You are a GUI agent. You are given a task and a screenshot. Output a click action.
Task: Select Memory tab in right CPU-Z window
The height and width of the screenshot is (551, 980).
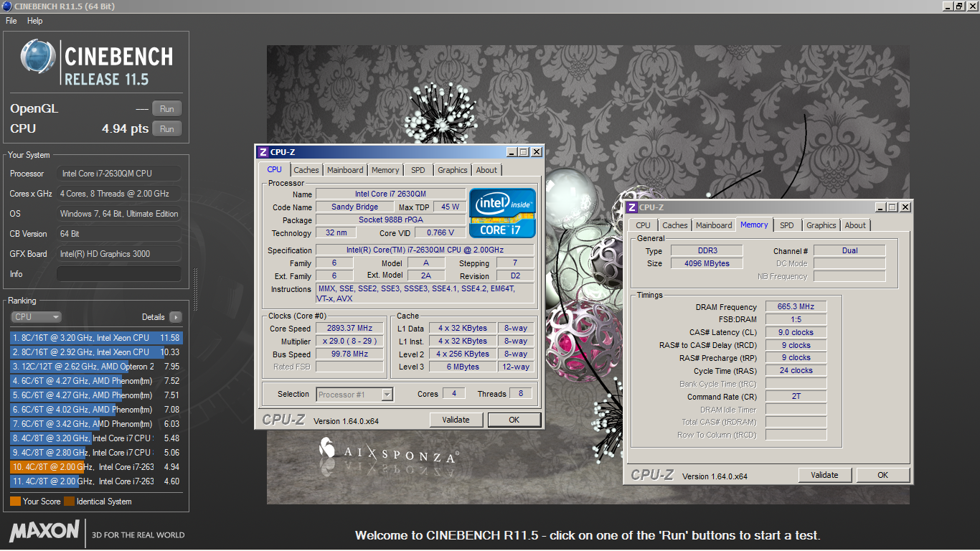pyautogui.click(x=754, y=225)
